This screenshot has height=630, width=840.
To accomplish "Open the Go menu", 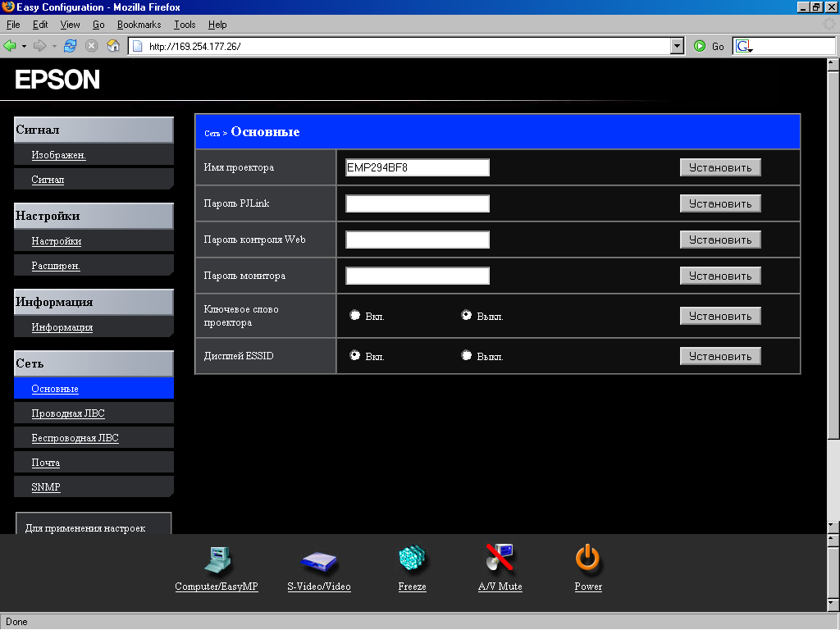I will pyautogui.click(x=98, y=25).
